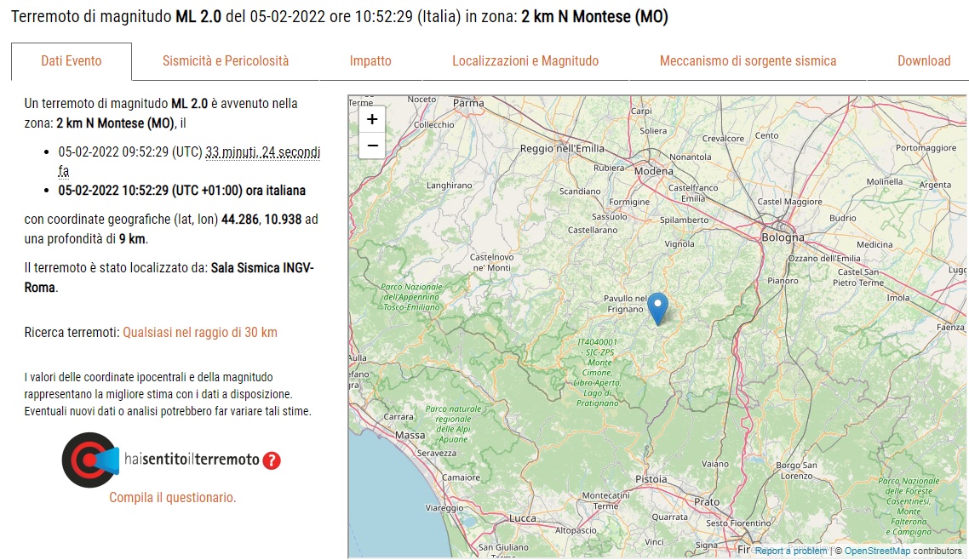Click Modena label on the map
The height and width of the screenshot is (560, 969).
pos(653,171)
